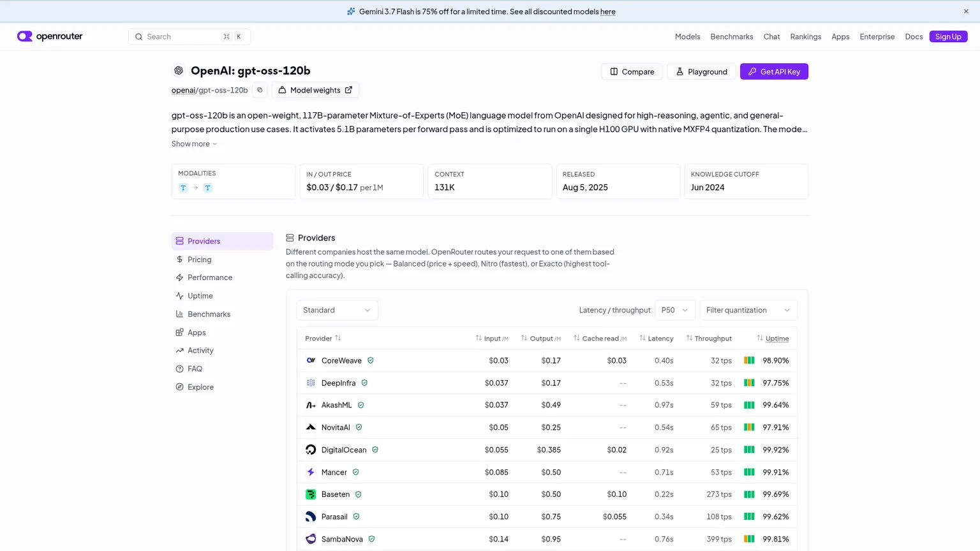Sort the table by Throughput column
This screenshot has width=980, height=551.
[709, 338]
